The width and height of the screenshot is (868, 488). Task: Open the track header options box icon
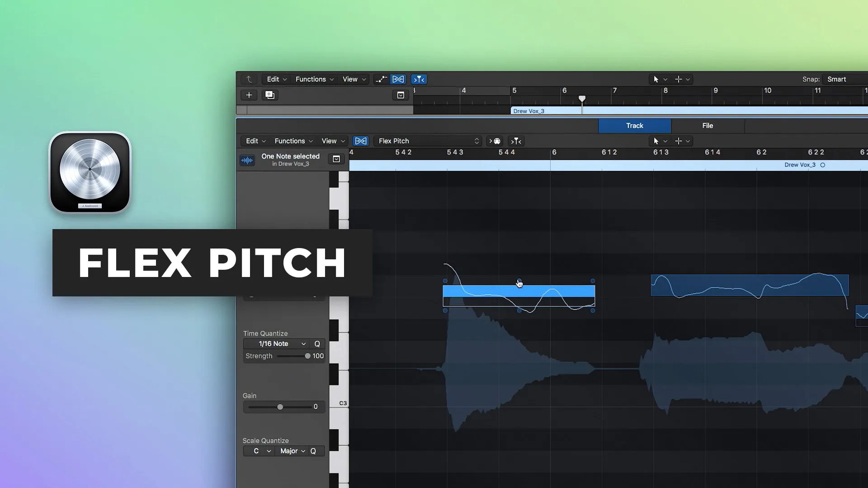(x=401, y=95)
